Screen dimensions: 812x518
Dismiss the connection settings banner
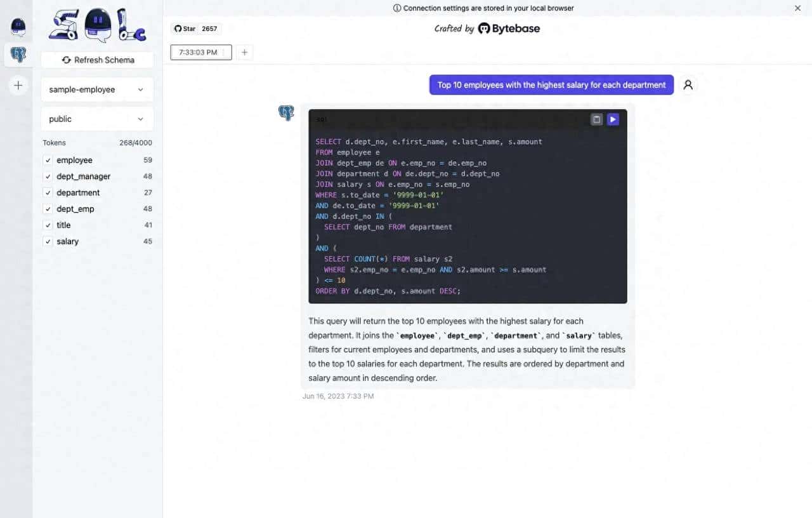coord(798,8)
